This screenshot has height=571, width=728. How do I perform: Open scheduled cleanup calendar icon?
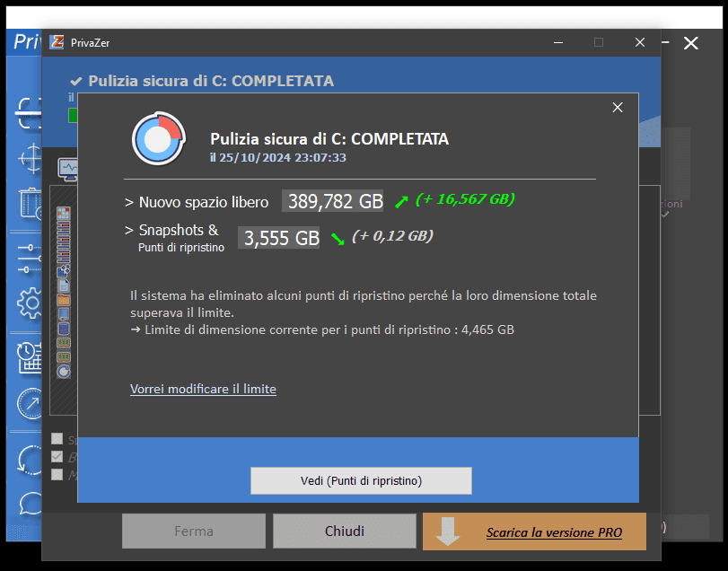[30, 358]
